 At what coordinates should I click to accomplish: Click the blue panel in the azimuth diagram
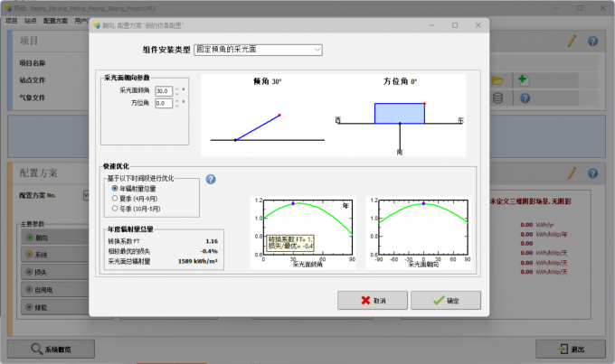[400, 114]
